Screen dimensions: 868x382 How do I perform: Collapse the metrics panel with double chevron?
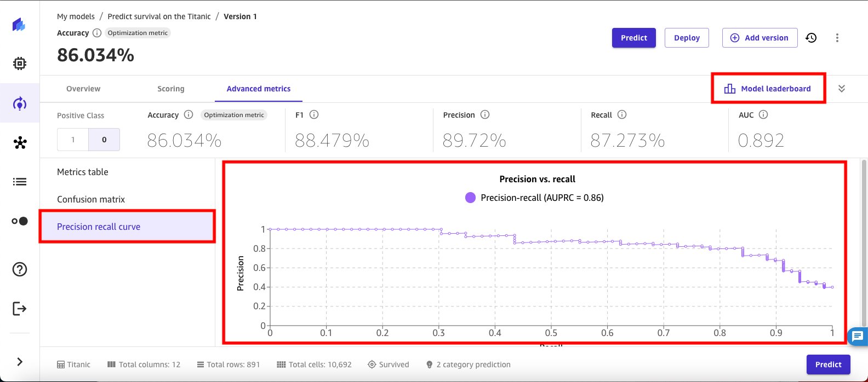pyautogui.click(x=842, y=89)
